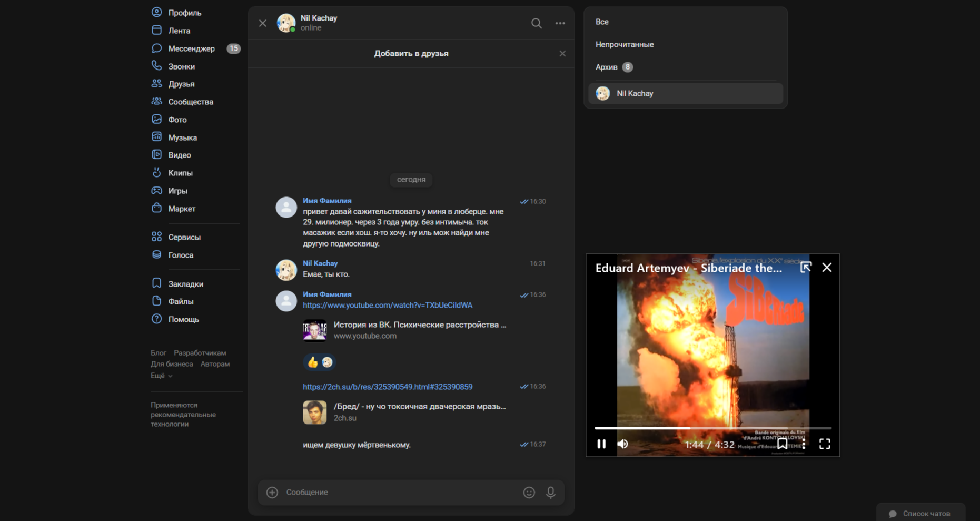The height and width of the screenshot is (521, 980).
Task: Open the /Бред/ 2ch.su preview thumbnail
Action: (314, 412)
